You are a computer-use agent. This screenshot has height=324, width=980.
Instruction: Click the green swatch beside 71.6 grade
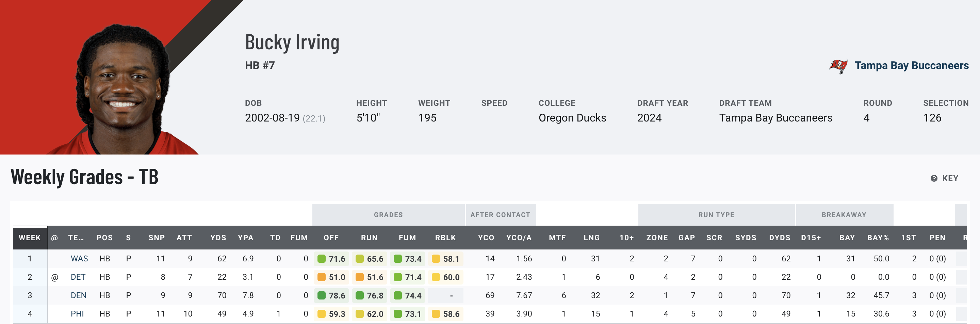(322, 259)
